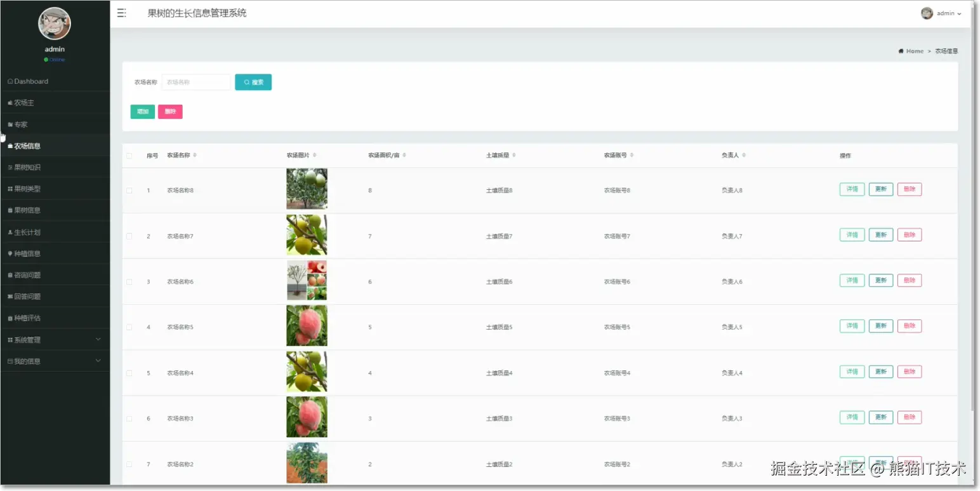Screen dimensions: 980x491
Task: Click 更新 in the 农场名称3 row
Action: pyautogui.click(x=881, y=417)
